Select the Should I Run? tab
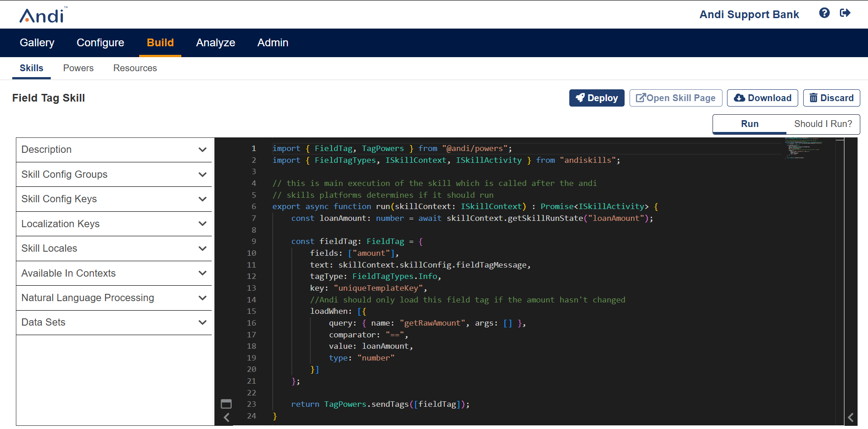Screen dimensions: 868x429 (x=823, y=124)
